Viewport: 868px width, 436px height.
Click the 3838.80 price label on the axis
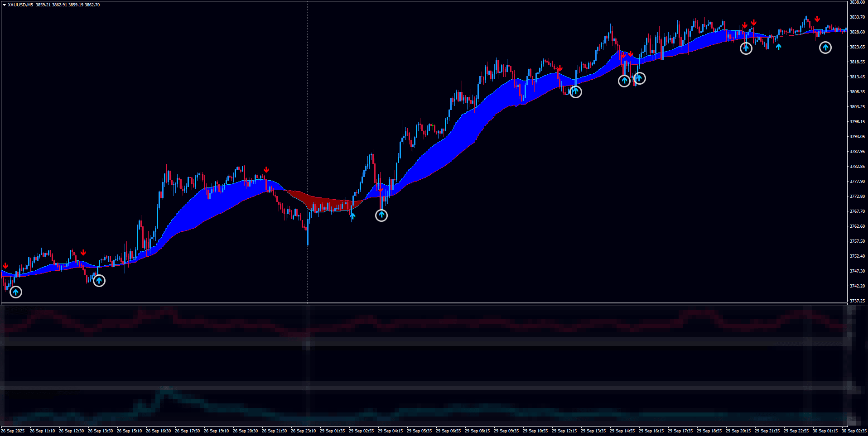857,2
